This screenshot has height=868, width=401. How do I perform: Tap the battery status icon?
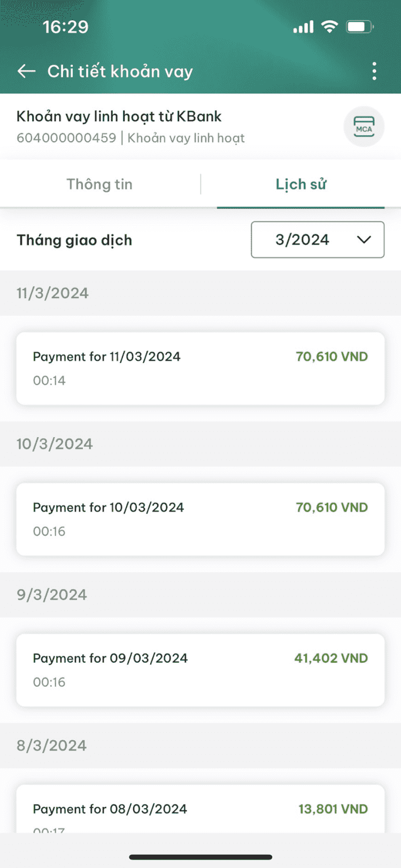coord(360,26)
